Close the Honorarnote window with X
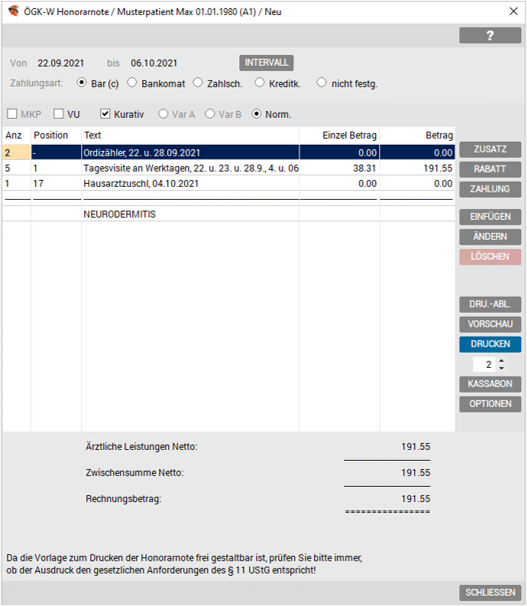527x606 pixels. tap(513, 11)
